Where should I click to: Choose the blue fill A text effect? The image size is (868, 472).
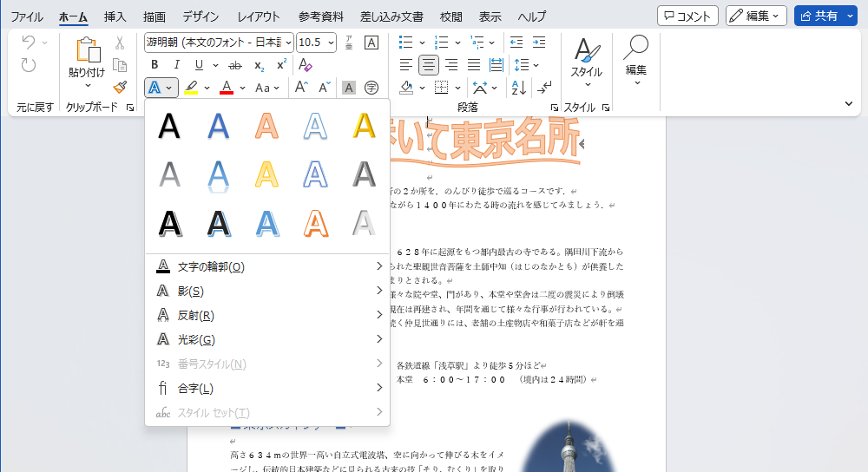click(218, 126)
